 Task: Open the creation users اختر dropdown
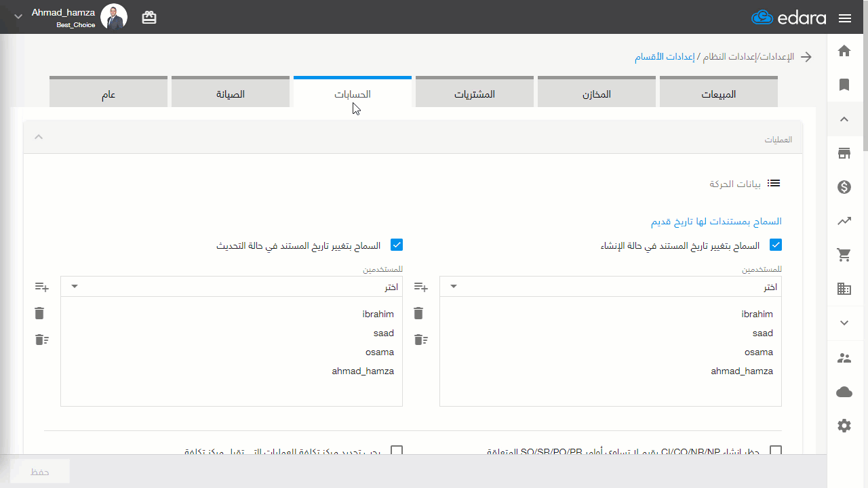[x=610, y=286]
